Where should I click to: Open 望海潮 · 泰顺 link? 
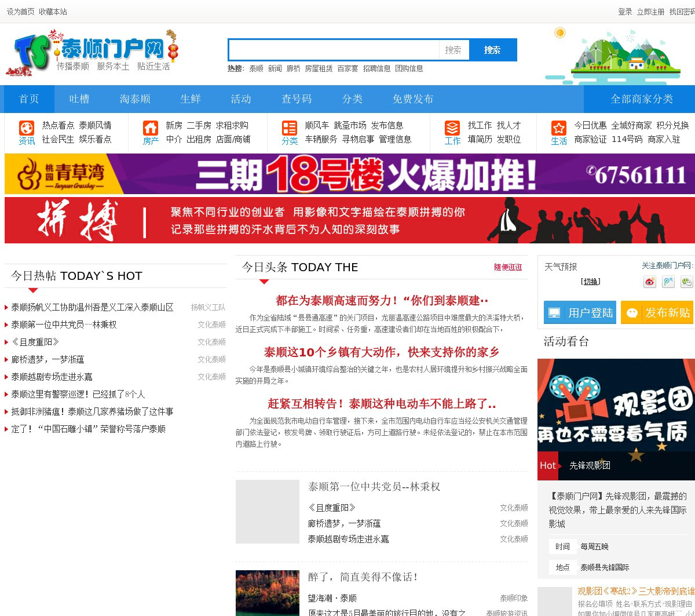332,598
